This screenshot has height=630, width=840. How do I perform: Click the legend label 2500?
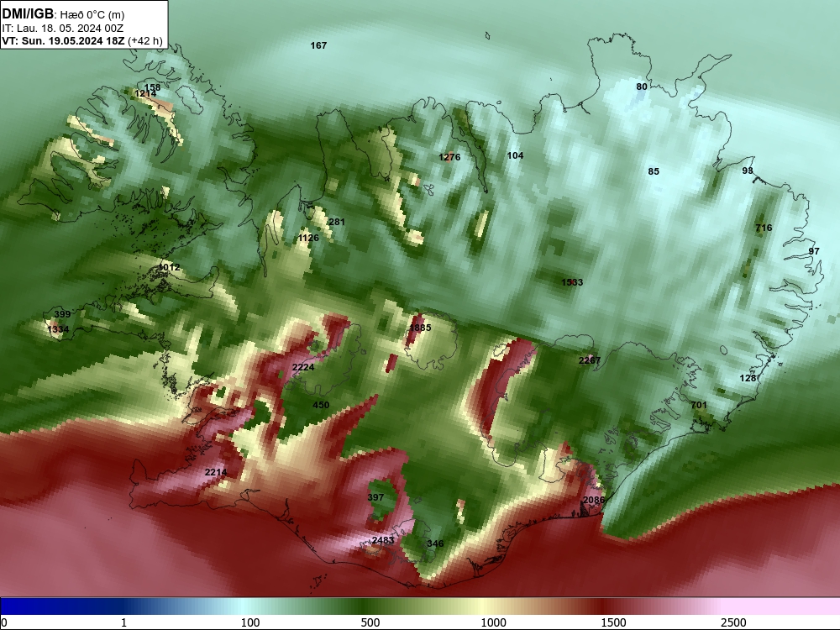tap(733, 622)
